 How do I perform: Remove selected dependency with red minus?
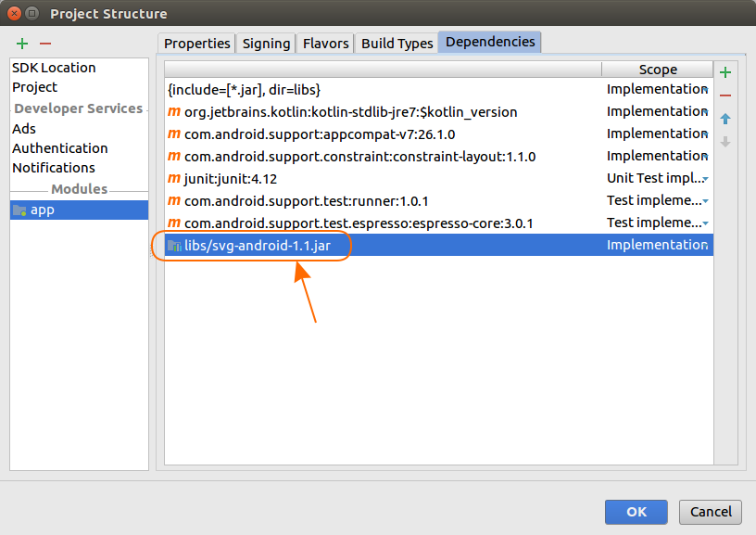725,96
